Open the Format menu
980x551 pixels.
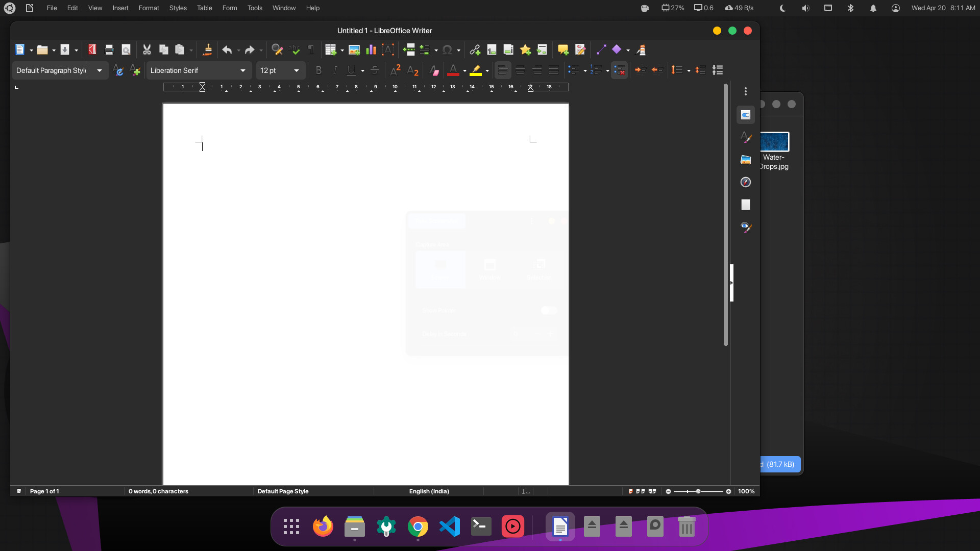(x=149, y=8)
